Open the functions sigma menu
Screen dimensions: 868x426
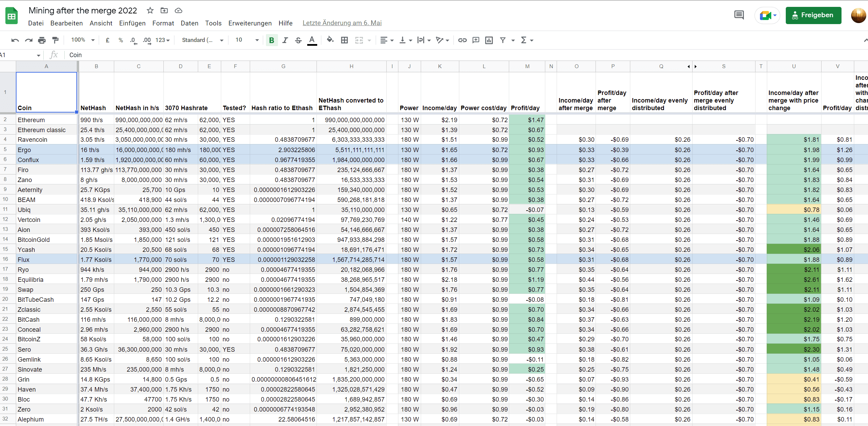[527, 40]
